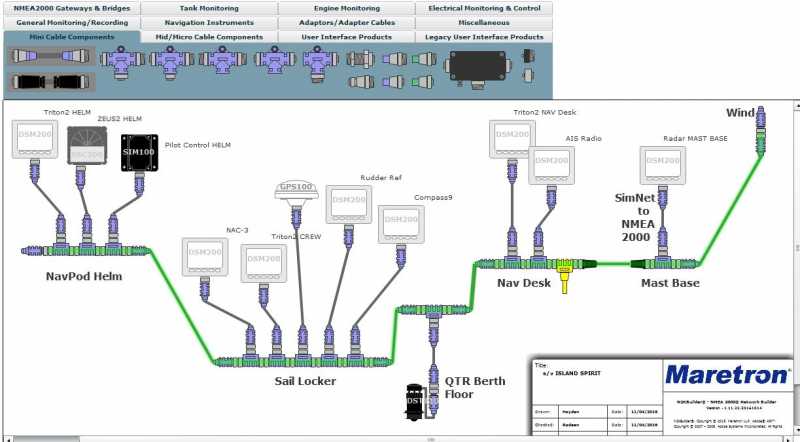Image resolution: width=800 pixels, height=442 pixels.
Task: Open the NMEA2000 Gateways & Bridges tab
Action: [x=71, y=8]
